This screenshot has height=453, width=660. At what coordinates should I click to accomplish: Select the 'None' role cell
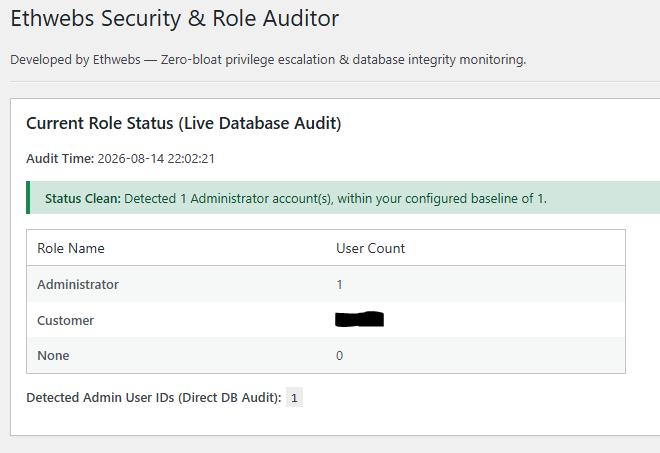(x=53, y=356)
